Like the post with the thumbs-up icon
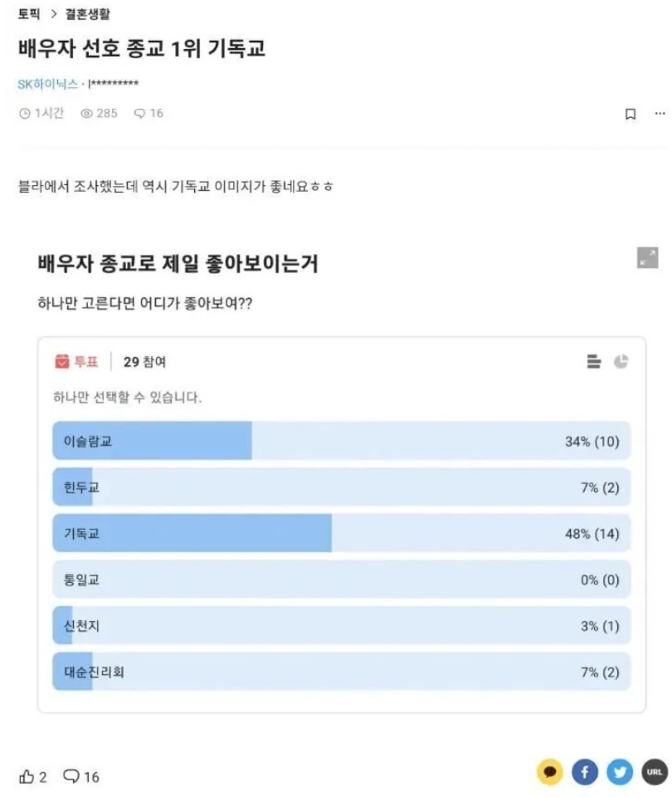 [27, 777]
